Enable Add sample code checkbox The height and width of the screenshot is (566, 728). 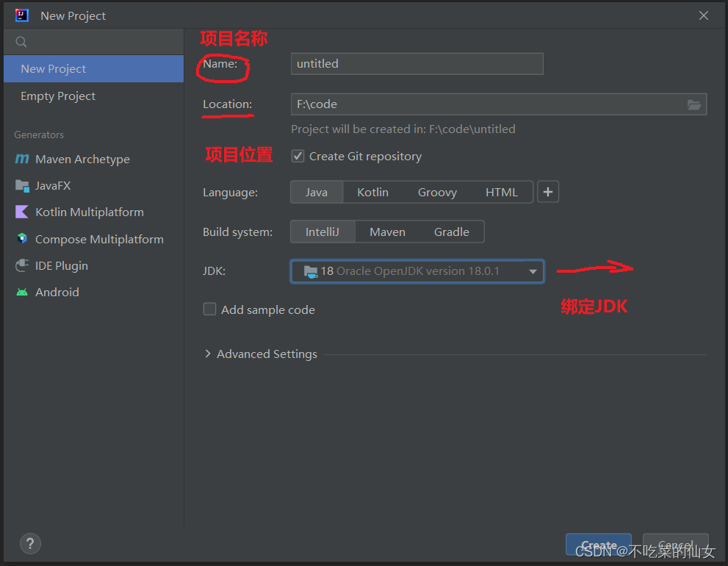tap(209, 309)
